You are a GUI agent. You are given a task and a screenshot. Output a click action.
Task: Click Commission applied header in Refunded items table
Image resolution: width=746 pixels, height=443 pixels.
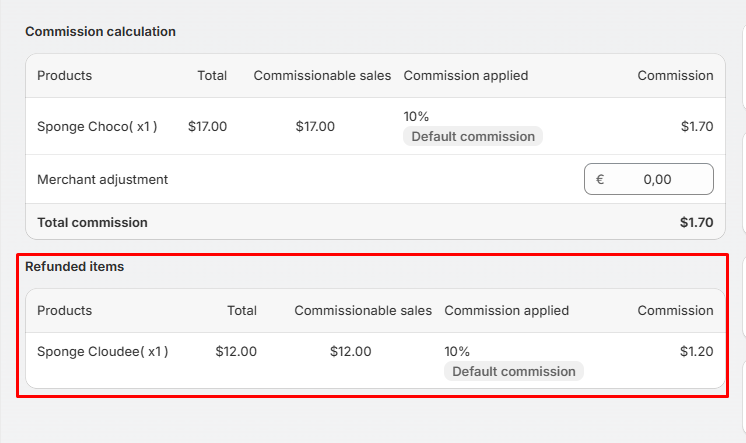506,310
